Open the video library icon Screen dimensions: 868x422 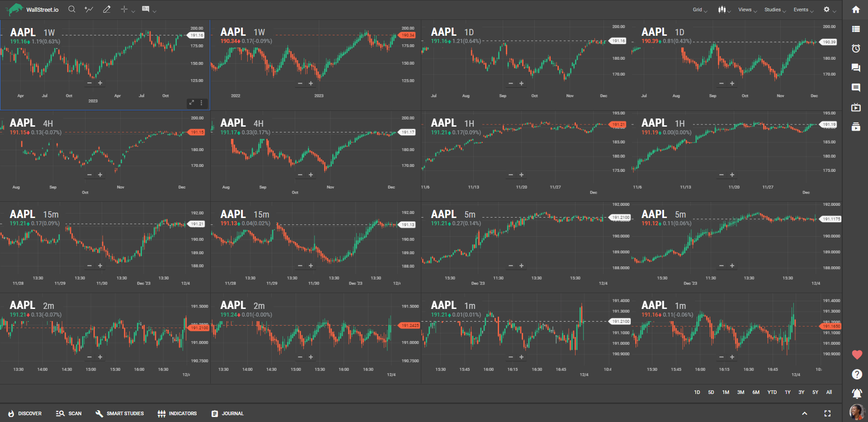[x=856, y=127]
